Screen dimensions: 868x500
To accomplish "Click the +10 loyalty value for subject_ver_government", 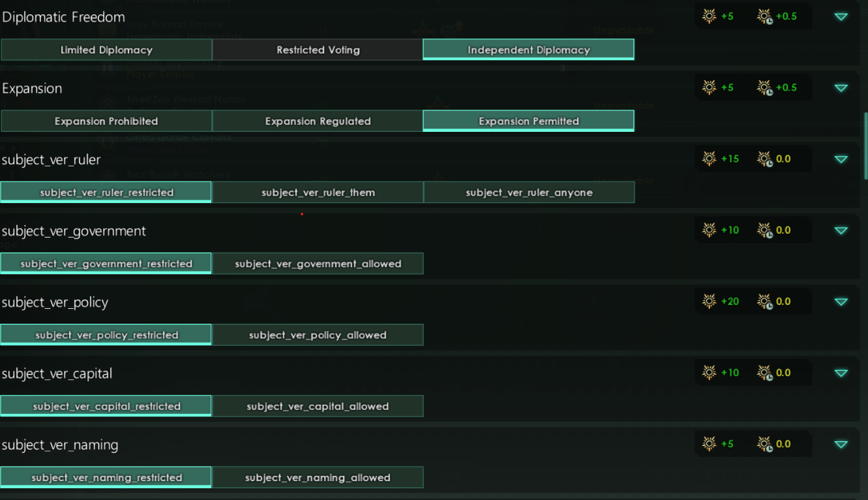I will point(730,230).
